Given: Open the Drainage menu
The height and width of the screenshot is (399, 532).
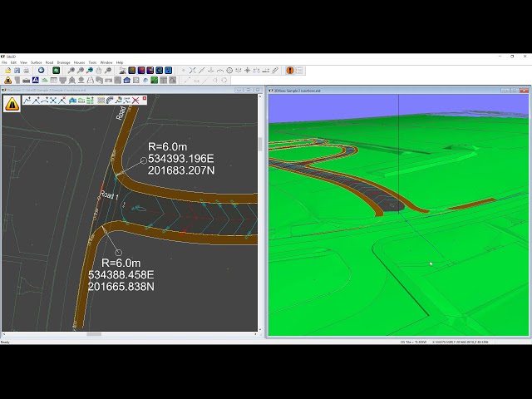Looking at the screenshot, I should [x=63, y=63].
